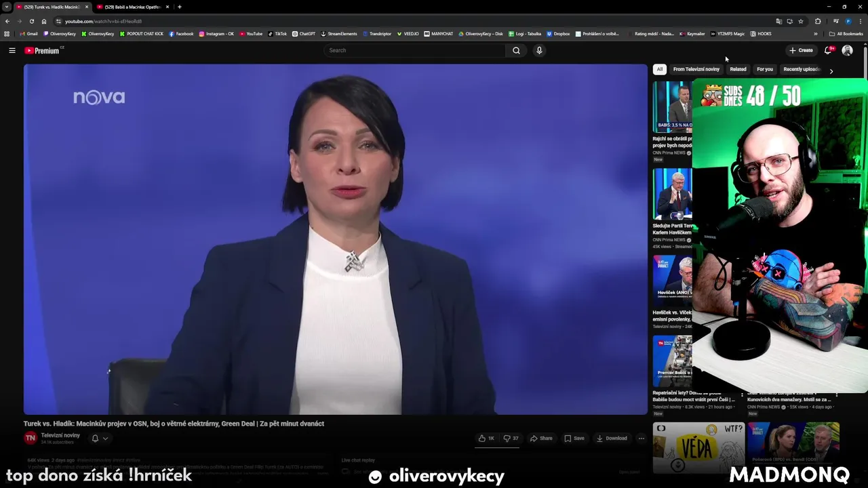Screen dimensions: 868x488
Task: Open the Logi - Tabulka bookmark
Action: pyautogui.click(x=526, y=34)
